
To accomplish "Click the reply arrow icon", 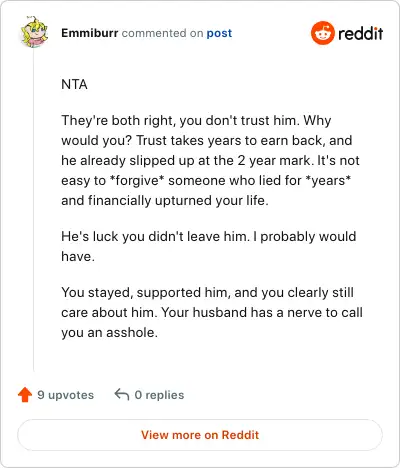I will [x=122, y=394].
